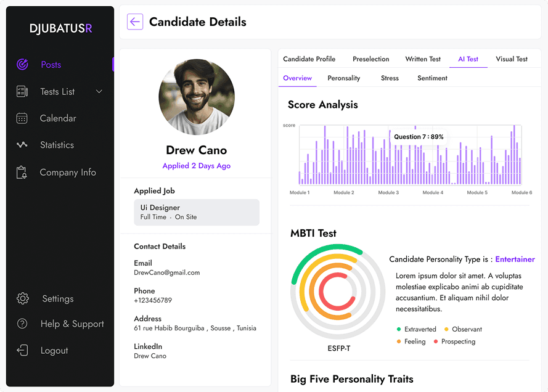
Task: Click the red Prospecting legend dot
Action: (436, 341)
